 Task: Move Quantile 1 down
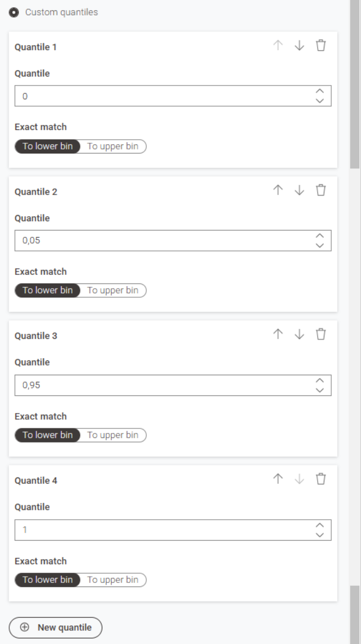(299, 46)
